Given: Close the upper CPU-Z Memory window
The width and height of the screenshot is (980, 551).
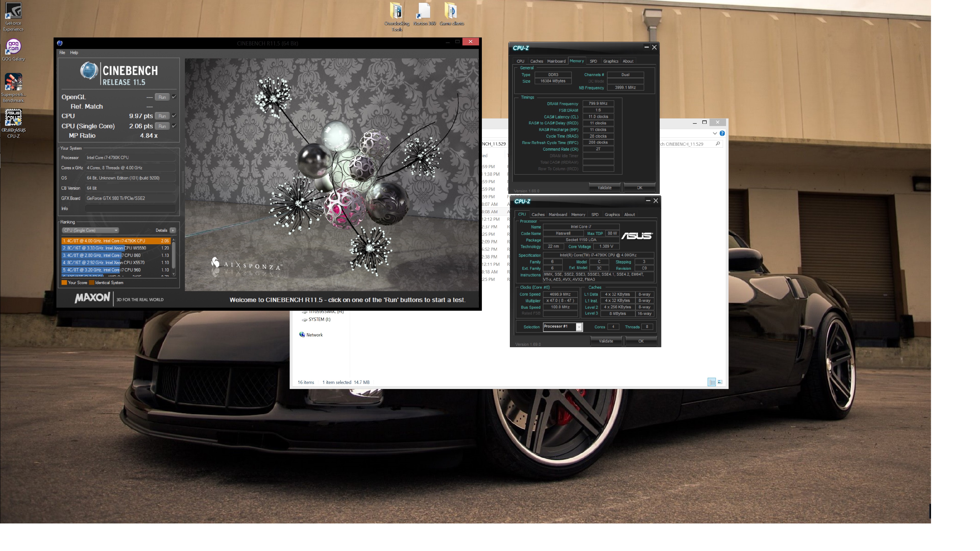Looking at the screenshot, I should point(654,47).
